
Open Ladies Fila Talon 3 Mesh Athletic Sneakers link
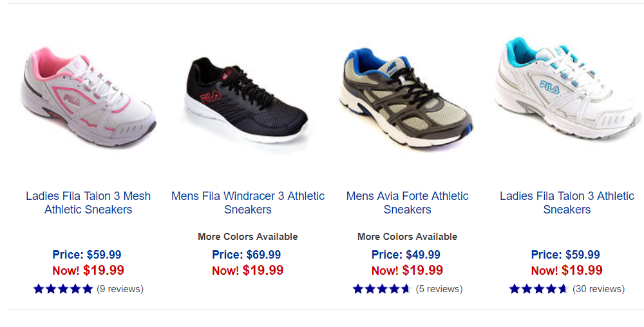[88, 203]
